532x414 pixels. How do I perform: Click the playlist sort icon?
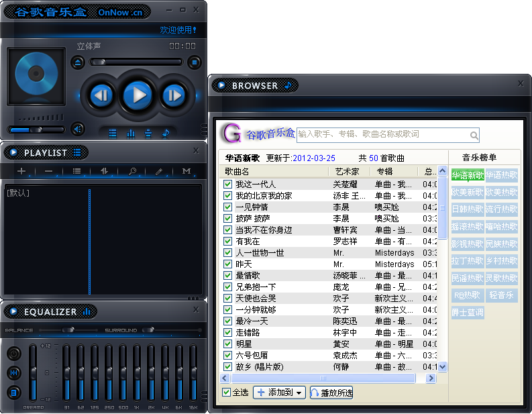coord(105,171)
